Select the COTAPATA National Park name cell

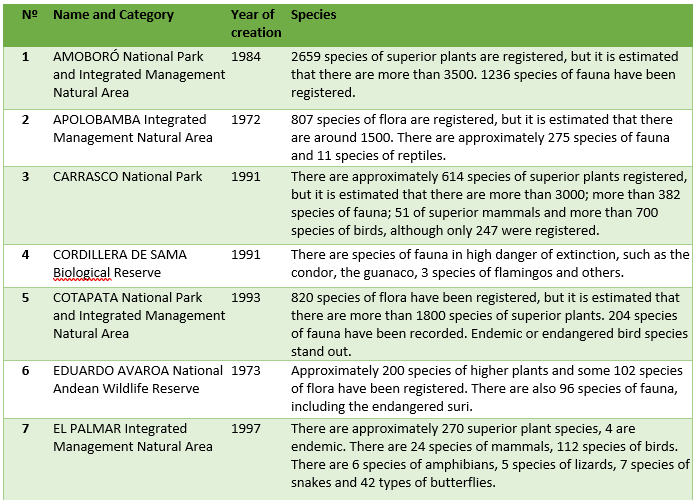point(139,315)
